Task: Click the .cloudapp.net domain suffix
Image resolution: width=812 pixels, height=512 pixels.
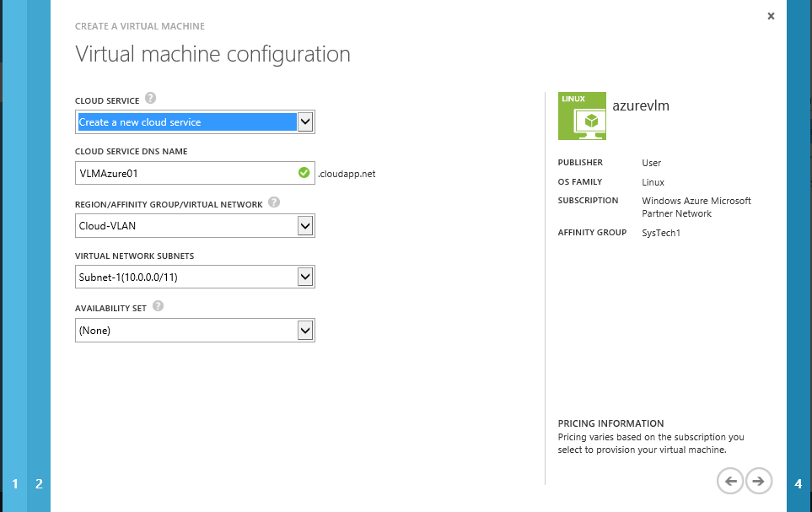Action: point(347,174)
